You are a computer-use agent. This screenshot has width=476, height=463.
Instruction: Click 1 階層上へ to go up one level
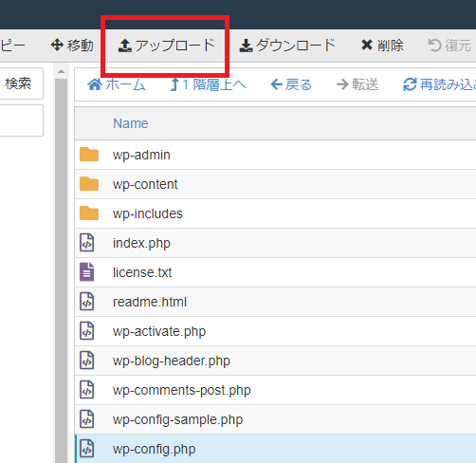click(208, 84)
